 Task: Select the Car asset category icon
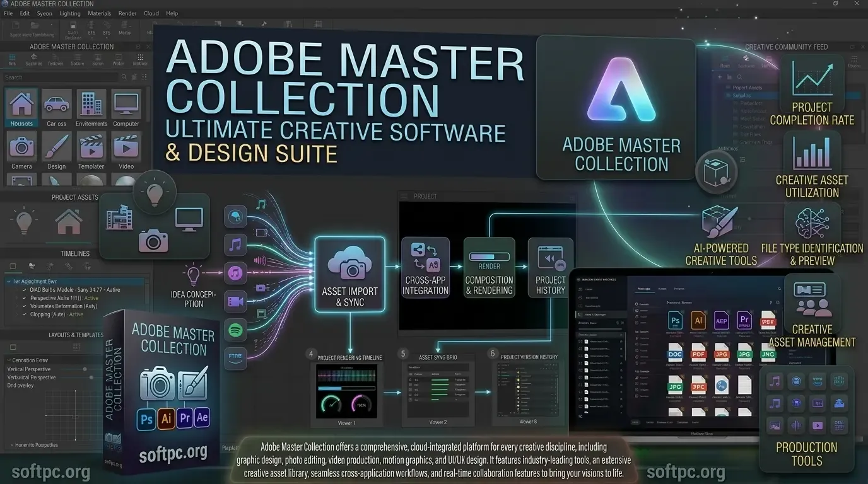coord(56,103)
